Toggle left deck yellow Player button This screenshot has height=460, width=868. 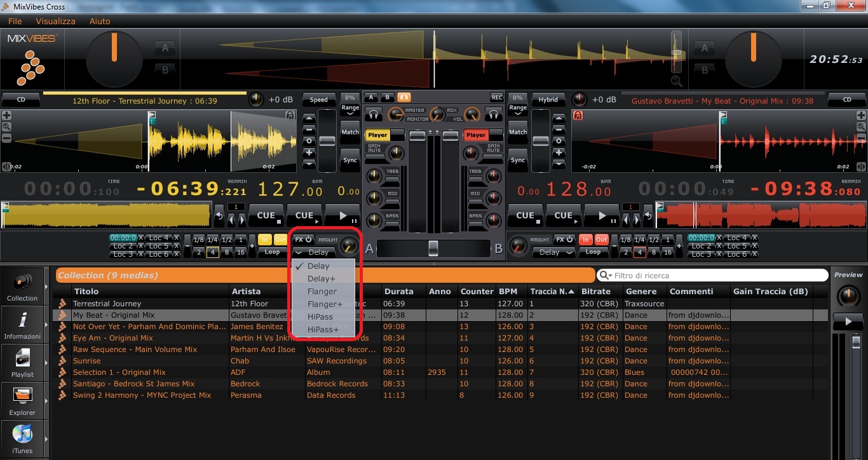(377, 135)
